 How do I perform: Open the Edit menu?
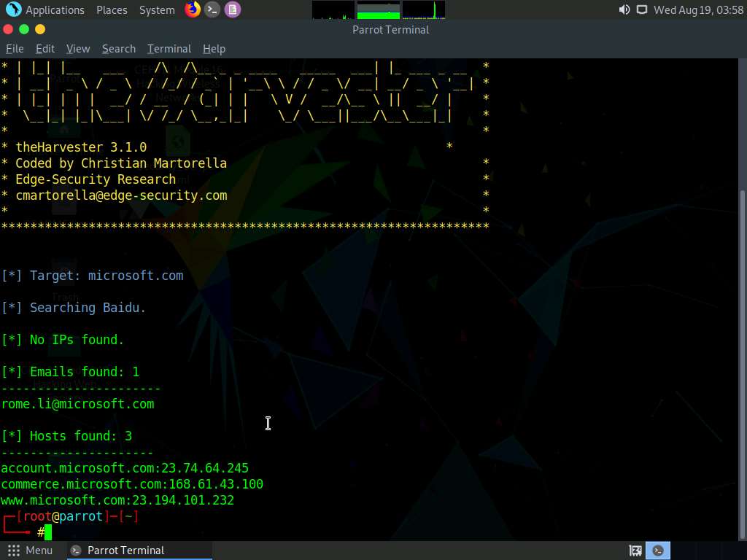pos(45,49)
